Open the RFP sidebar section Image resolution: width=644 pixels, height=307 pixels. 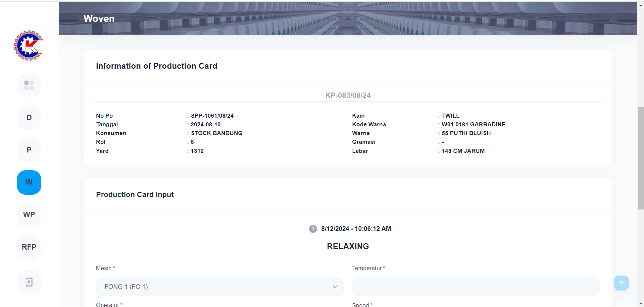point(29,247)
